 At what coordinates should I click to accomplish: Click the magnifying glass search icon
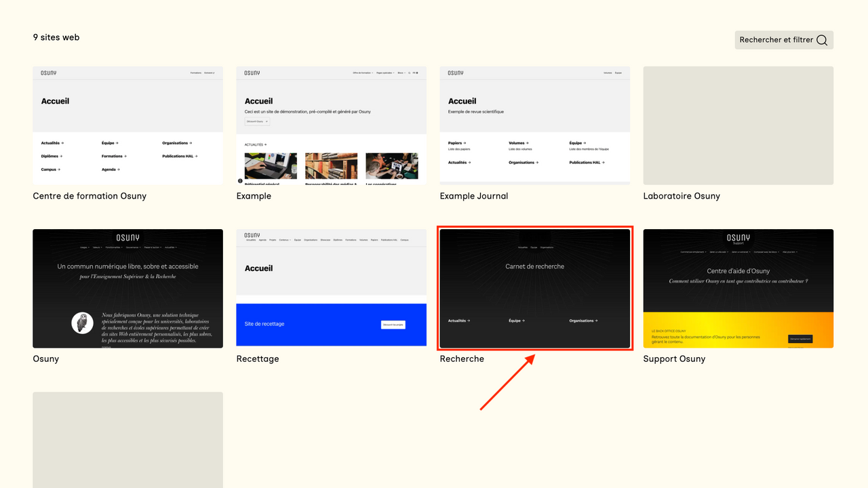pyautogui.click(x=822, y=40)
